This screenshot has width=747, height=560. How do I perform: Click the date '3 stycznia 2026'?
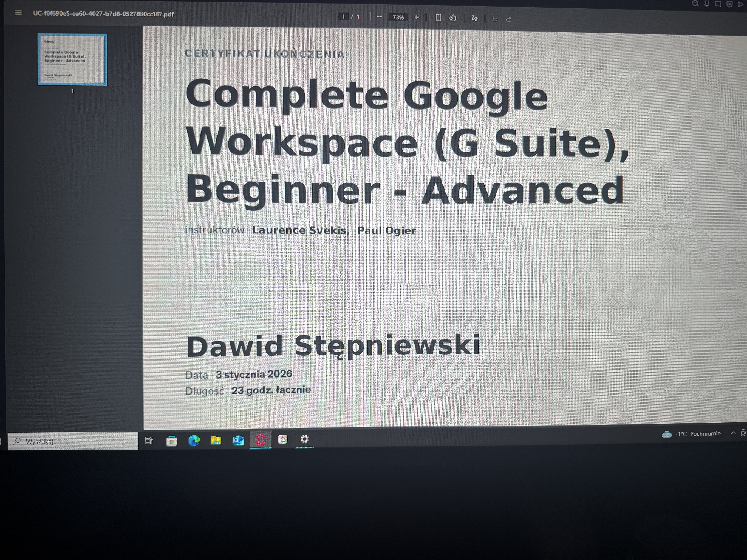point(254,374)
